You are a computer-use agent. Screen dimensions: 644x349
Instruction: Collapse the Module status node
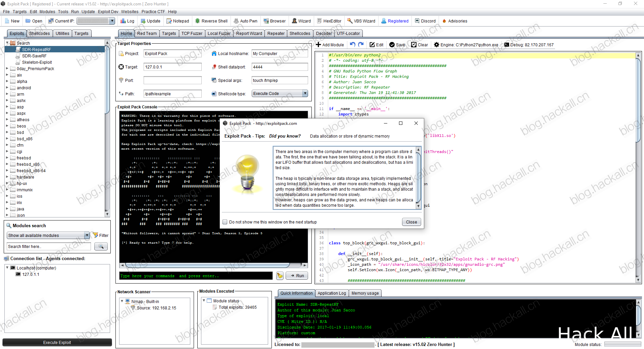point(204,301)
